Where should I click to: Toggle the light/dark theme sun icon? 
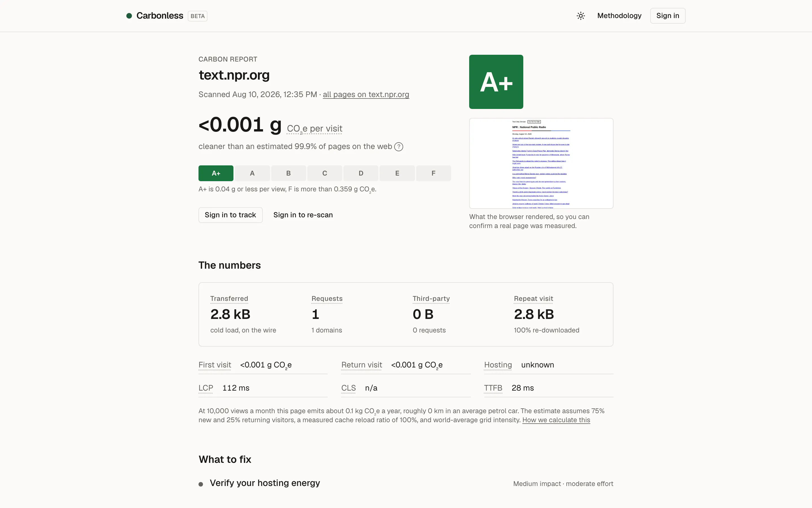click(581, 16)
